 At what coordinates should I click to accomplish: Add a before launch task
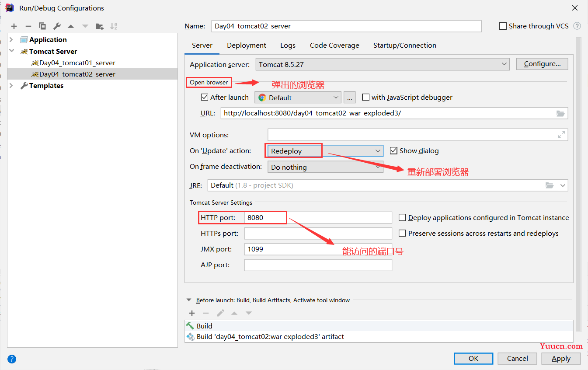(x=192, y=313)
